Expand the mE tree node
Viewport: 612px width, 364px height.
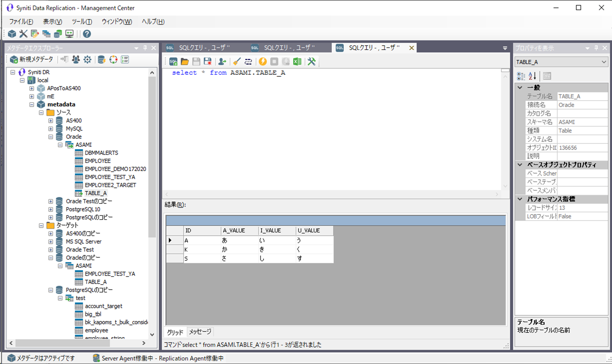coord(32,96)
